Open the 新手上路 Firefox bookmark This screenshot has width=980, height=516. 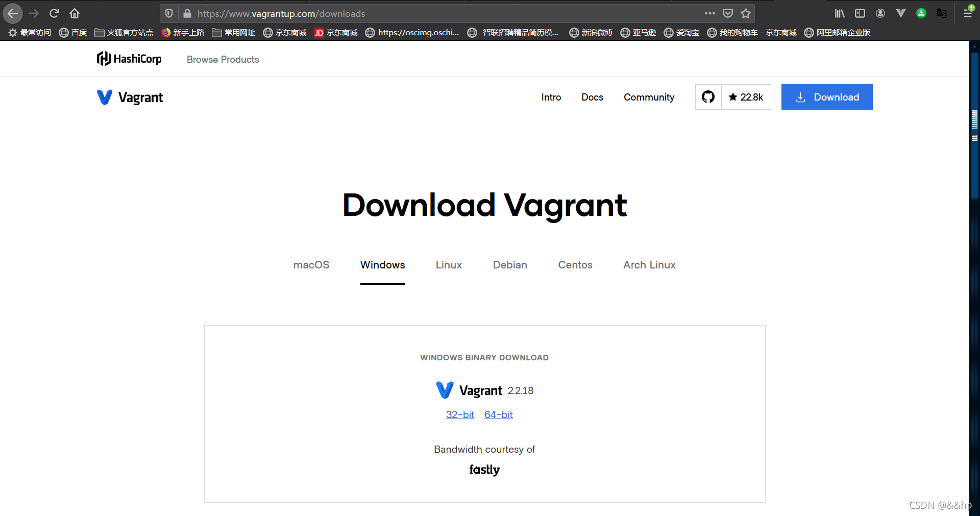(x=183, y=33)
